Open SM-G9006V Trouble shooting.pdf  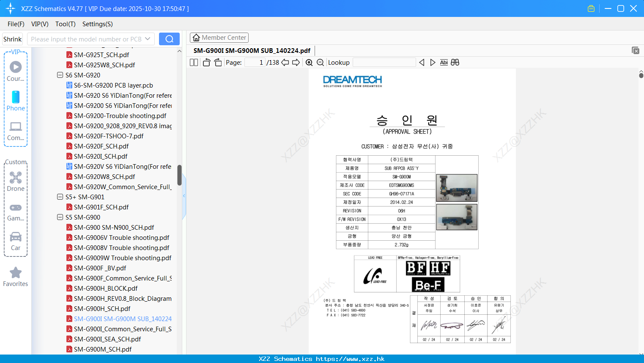point(122,237)
